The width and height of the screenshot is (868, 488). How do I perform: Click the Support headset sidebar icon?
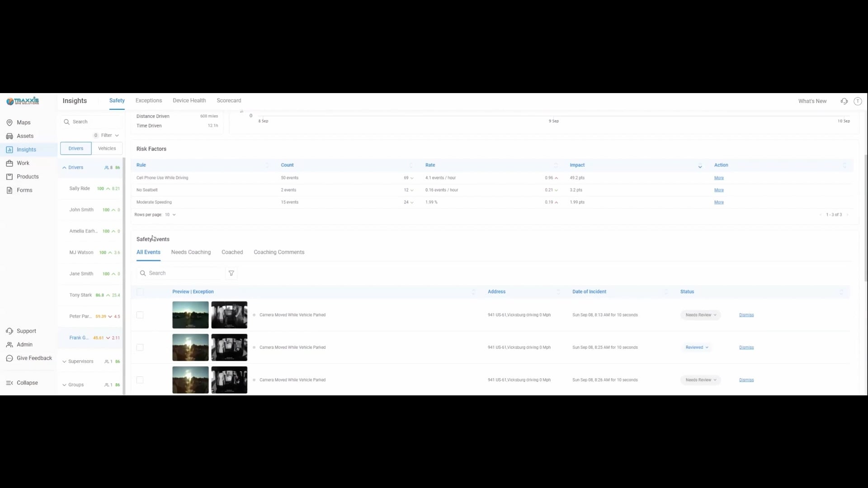tap(9, 331)
